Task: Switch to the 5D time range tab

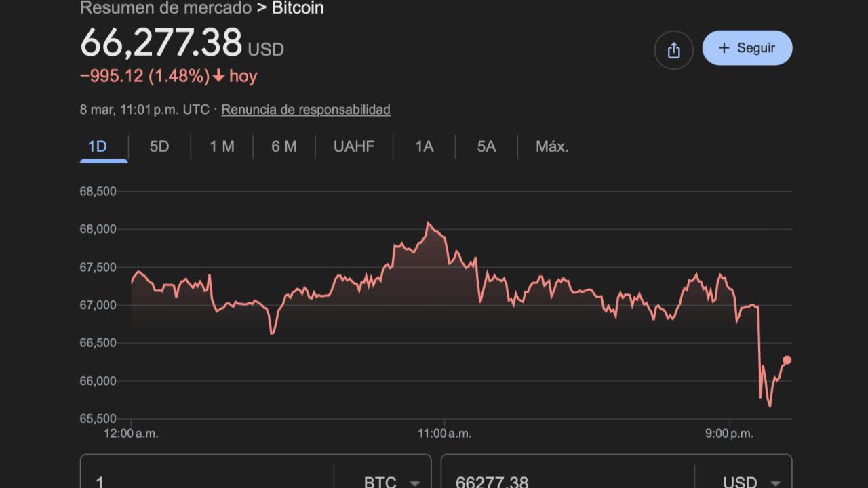Action: coord(158,146)
